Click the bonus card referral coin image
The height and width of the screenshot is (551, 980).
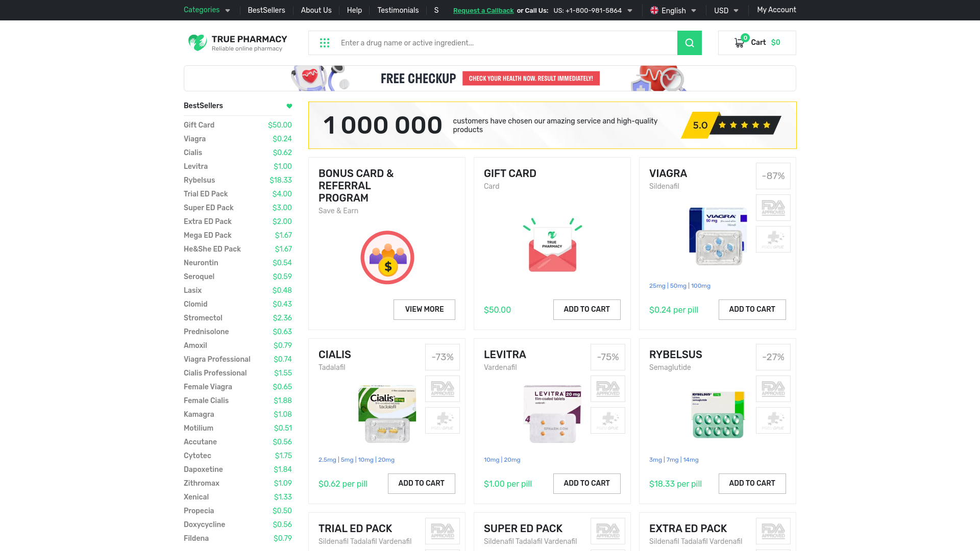click(387, 258)
